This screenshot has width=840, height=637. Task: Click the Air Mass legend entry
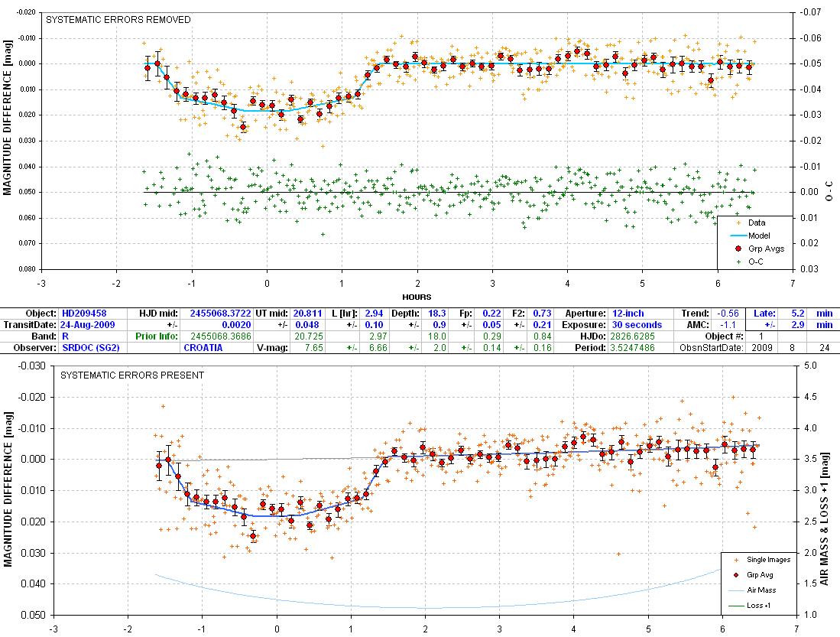click(x=753, y=590)
